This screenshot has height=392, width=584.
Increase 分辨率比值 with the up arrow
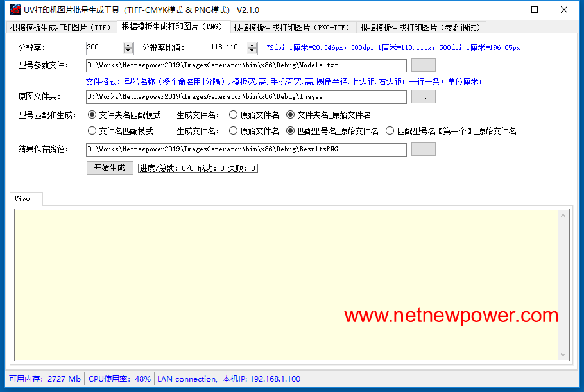(252, 45)
